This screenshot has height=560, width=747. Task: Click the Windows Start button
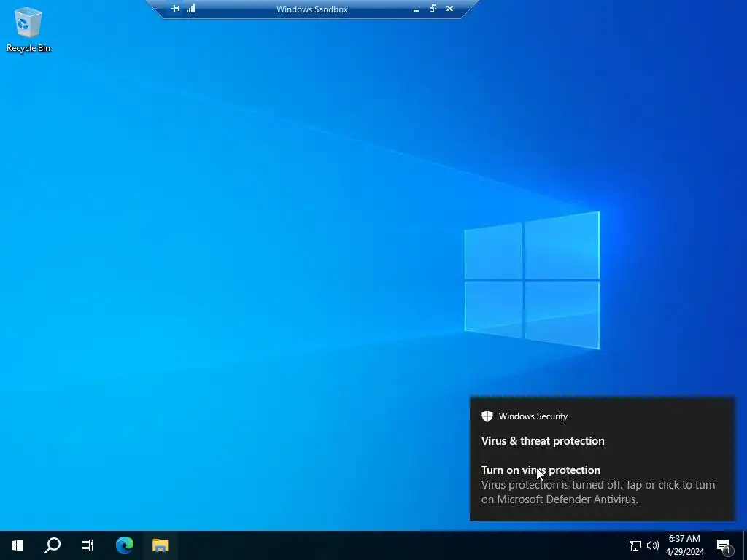pyautogui.click(x=18, y=545)
